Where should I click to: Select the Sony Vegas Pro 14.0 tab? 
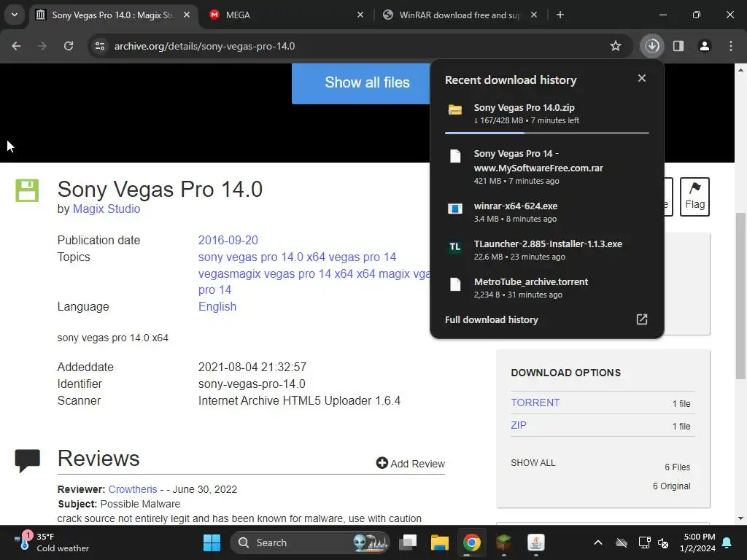tap(113, 15)
